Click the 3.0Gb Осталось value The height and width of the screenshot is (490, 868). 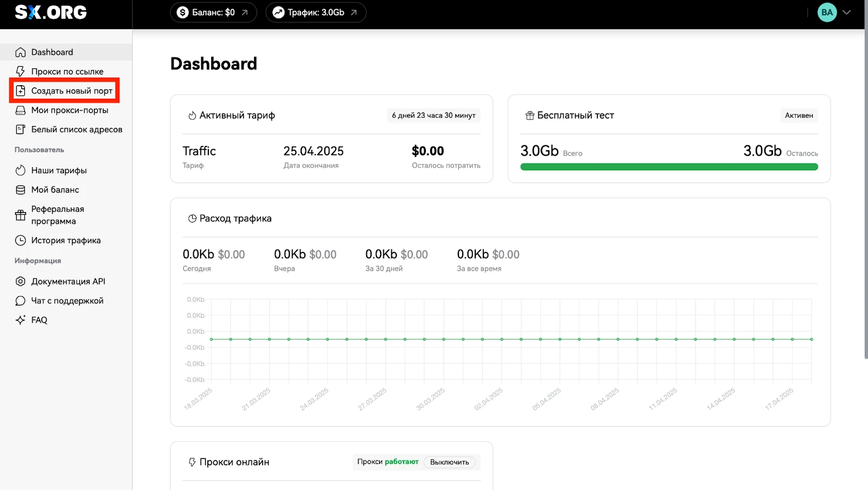pyautogui.click(x=762, y=151)
